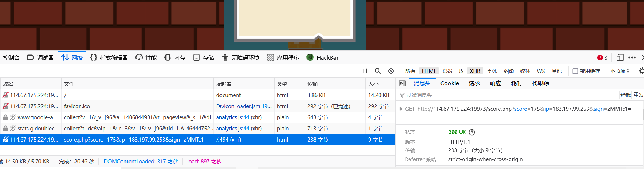Open the HackBar panel
The height and width of the screenshot is (169, 644).
click(x=323, y=58)
